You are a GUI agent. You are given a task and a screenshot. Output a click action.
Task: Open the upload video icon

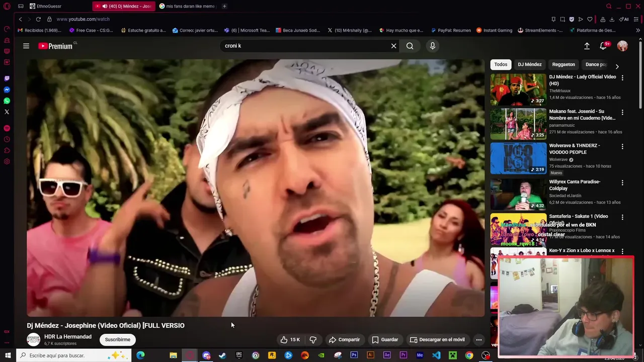587,46
